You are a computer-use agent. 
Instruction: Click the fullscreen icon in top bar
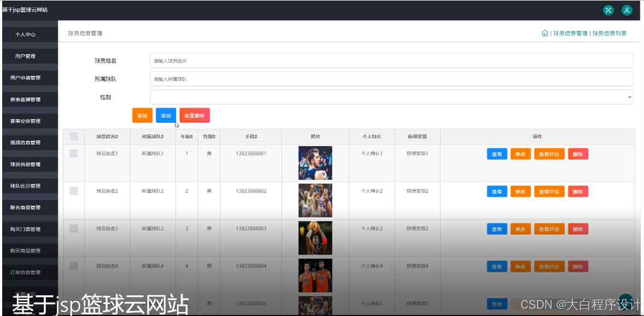tap(608, 10)
